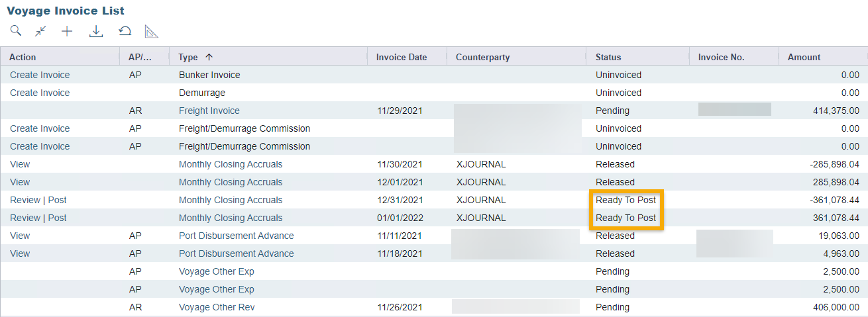Click View for Port Disbursement Advance 11/11/2021
The image size is (868, 317).
[20, 236]
